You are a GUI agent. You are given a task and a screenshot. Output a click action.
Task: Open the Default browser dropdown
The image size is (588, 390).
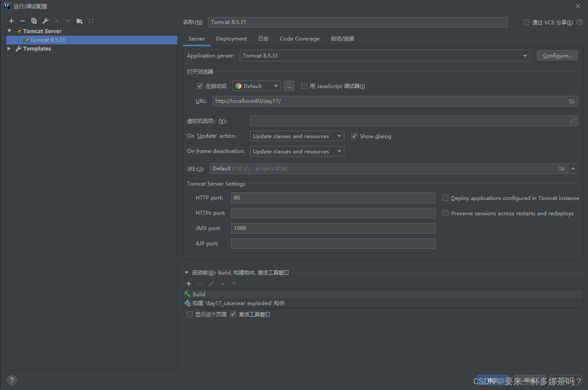click(x=257, y=86)
